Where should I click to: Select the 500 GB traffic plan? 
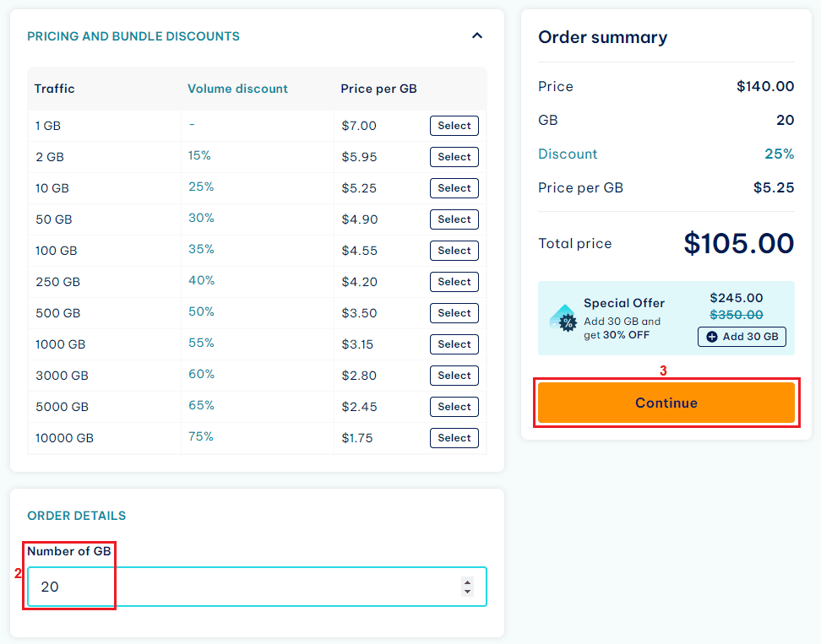[454, 313]
